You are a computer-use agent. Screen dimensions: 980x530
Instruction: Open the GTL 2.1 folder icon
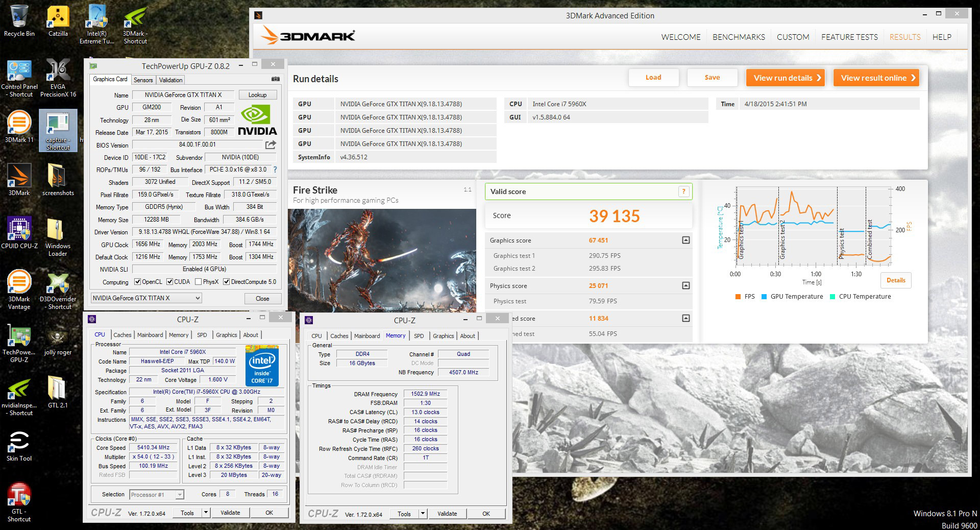58,392
